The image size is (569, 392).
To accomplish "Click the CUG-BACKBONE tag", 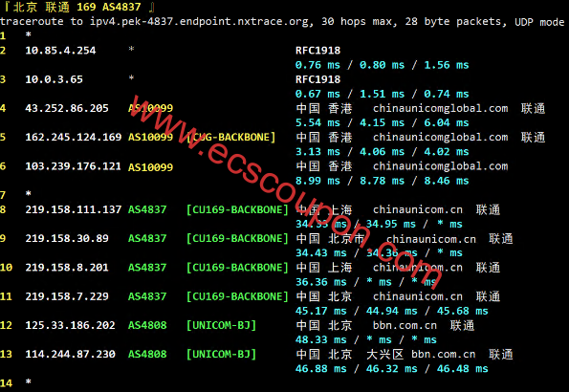I will point(230,138).
